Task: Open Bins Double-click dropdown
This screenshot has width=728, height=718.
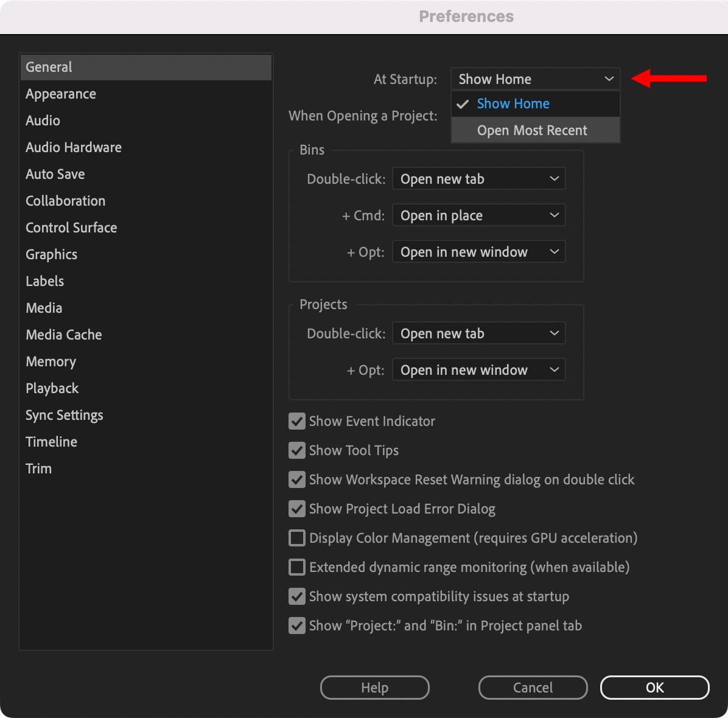Action: click(478, 179)
